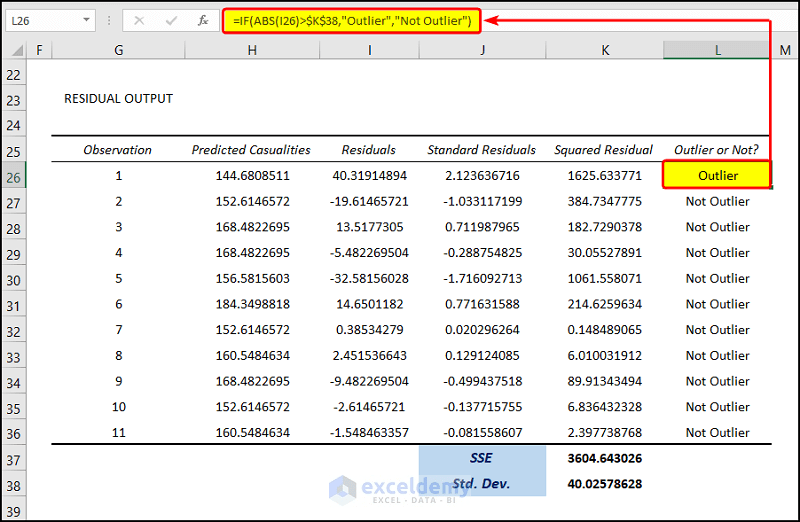
Task: Select column L header
Action: coord(717,50)
